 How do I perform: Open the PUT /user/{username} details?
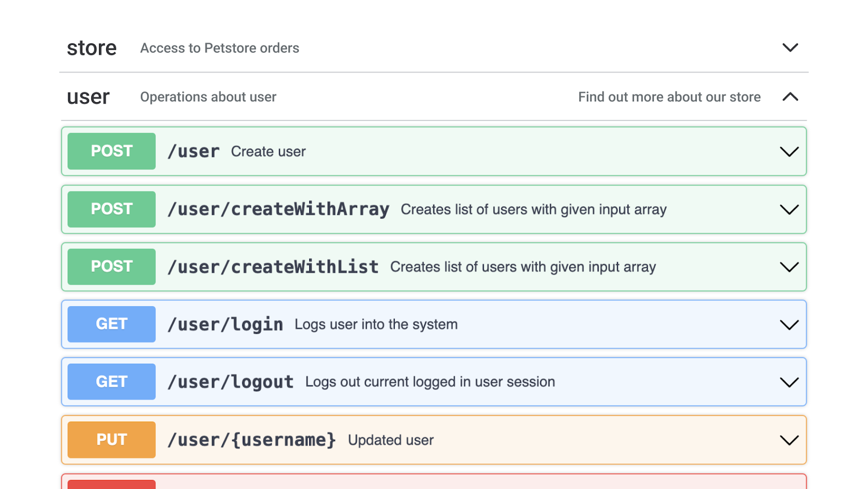pyautogui.click(x=789, y=439)
